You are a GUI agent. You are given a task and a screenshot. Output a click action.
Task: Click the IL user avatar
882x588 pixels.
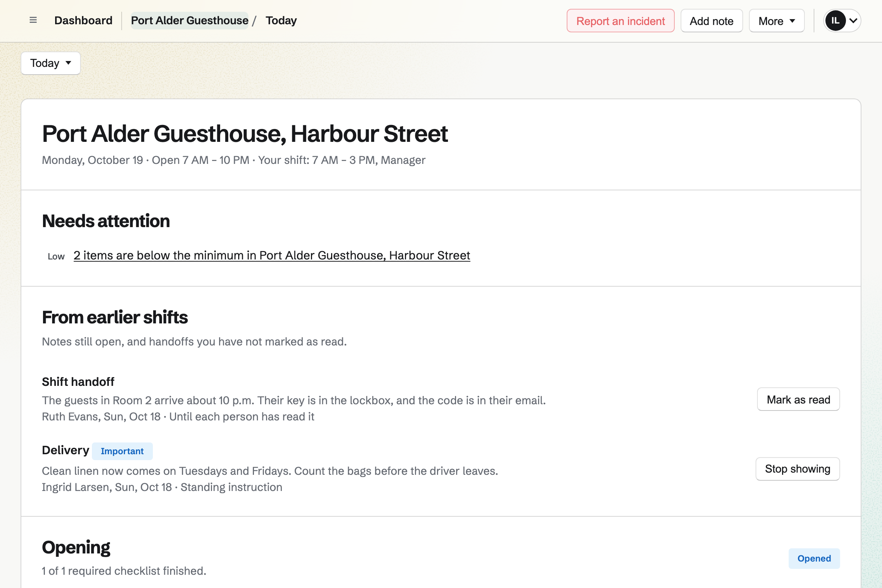[x=835, y=21]
